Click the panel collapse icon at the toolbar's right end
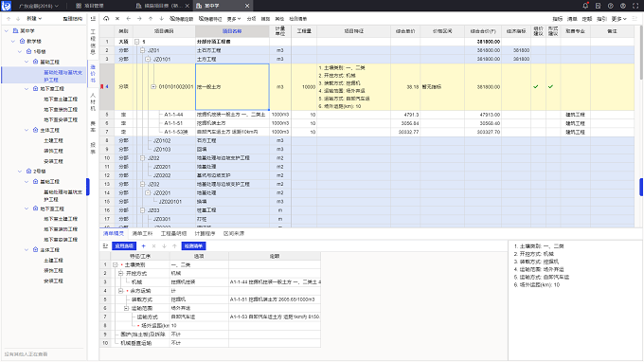 [x=635, y=19]
